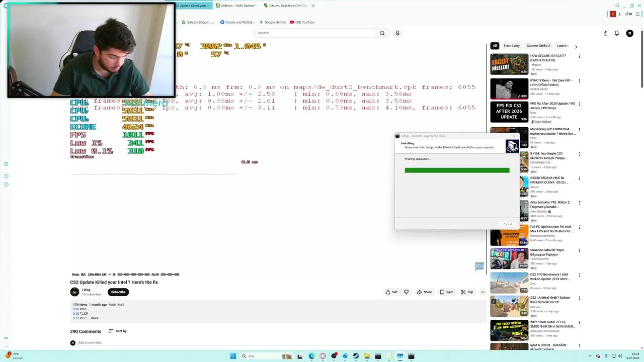The width and height of the screenshot is (644, 362).
Task: Expand the description with ...more
Action: 94,318
